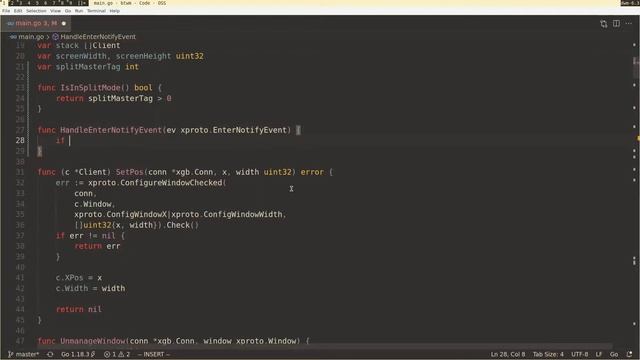
Task: Open notifications bell in status bar
Action: click(629, 354)
